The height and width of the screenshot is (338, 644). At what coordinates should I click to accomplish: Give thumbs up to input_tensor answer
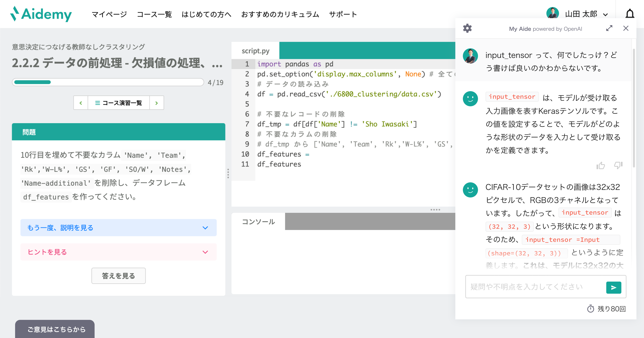(x=600, y=165)
